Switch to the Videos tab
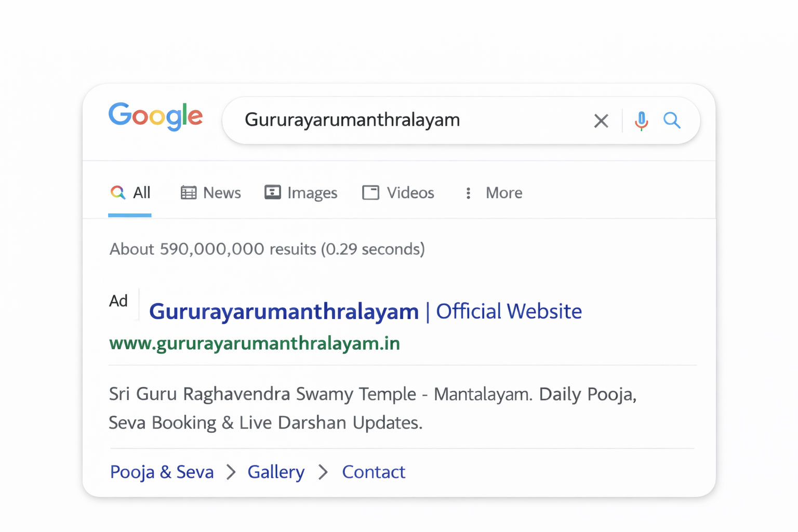The height and width of the screenshot is (532, 798). click(398, 193)
